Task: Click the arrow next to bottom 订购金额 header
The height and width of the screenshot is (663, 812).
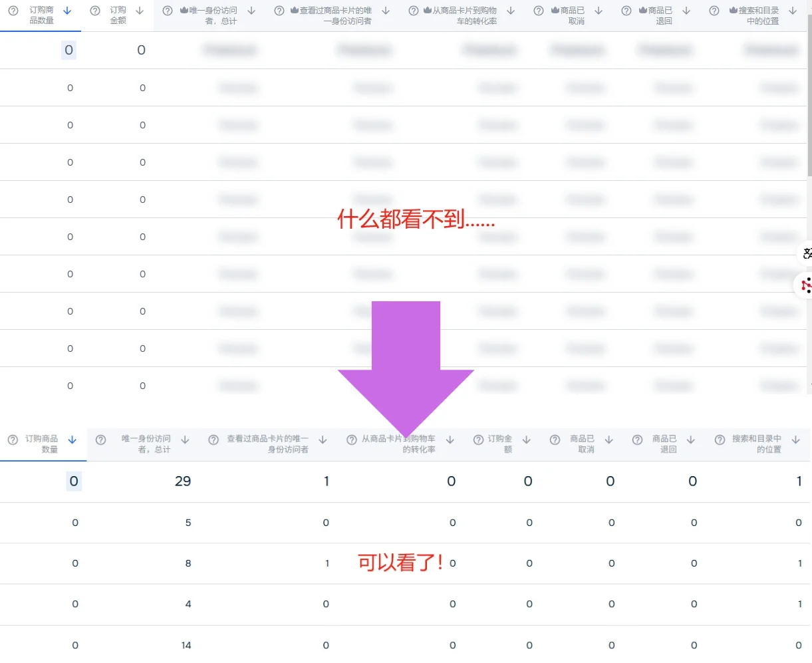Action: click(x=525, y=440)
